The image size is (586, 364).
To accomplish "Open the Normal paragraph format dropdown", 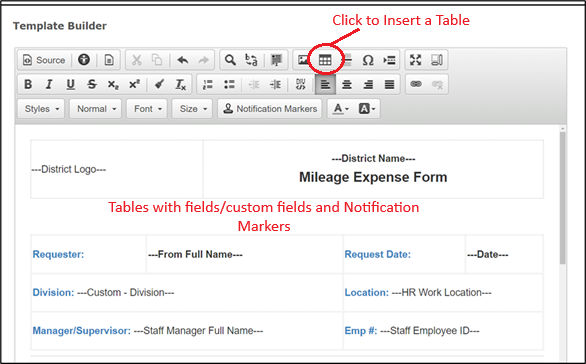I will [96, 109].
